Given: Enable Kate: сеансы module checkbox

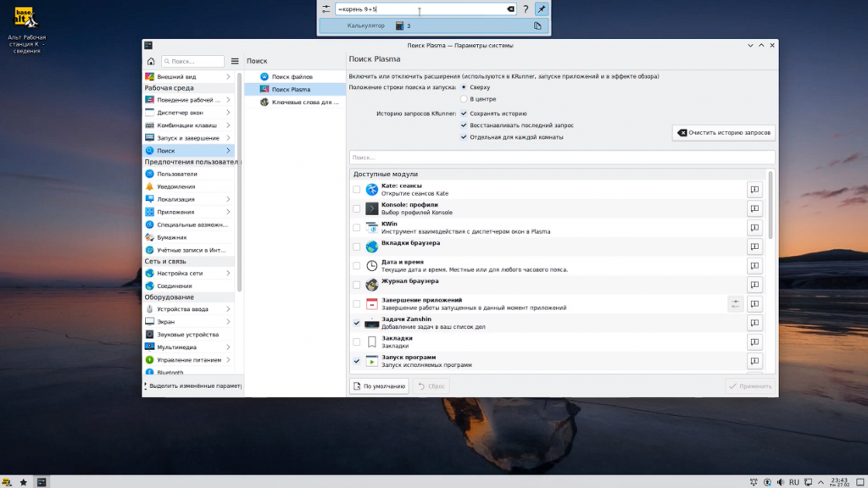Looking at the screenshot, I should tap(357, 189).
